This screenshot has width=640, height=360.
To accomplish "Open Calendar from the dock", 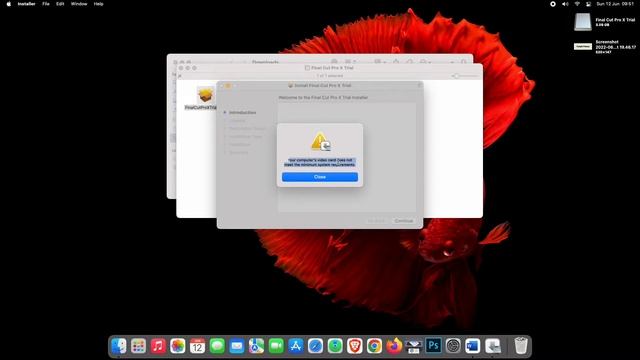I will (x=197, y=346).
